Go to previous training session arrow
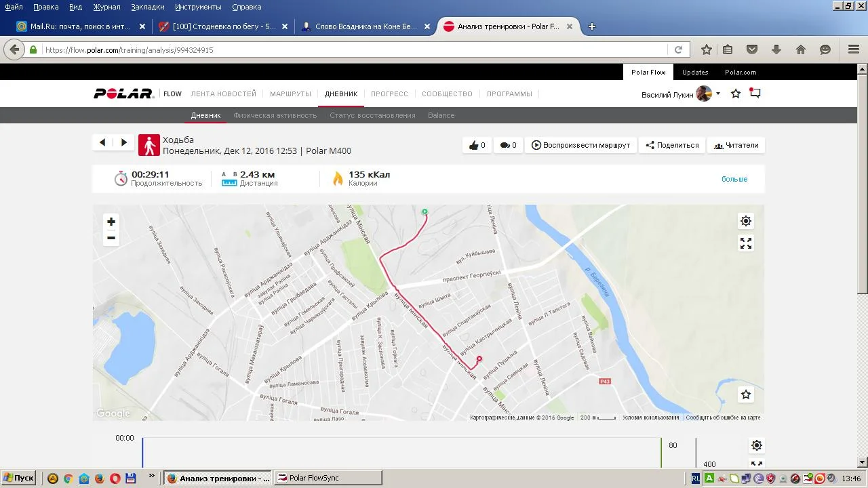The width and height of the screenshot is (868, 488). point(102,142)
